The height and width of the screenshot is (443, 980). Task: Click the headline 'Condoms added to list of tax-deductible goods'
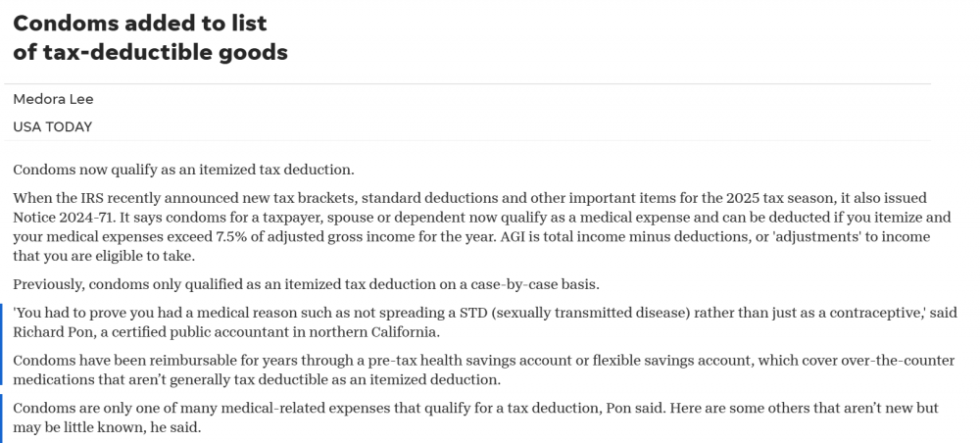(150, 37)
